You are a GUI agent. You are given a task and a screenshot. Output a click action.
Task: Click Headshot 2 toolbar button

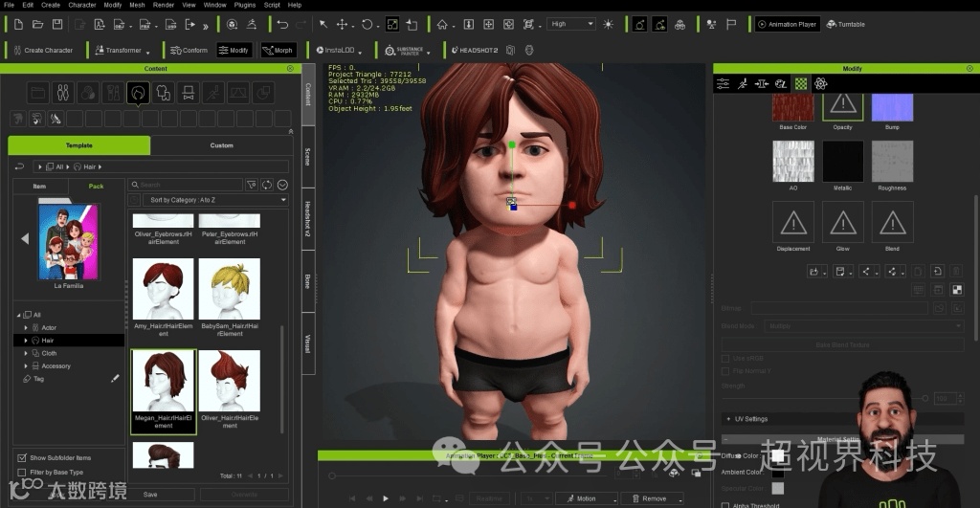(x=475, y=50)
